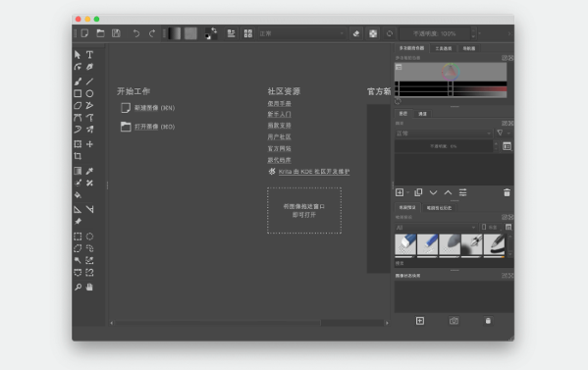Click the duplicate layer icon
Screen dimensions: 588x370
(418, 192)
